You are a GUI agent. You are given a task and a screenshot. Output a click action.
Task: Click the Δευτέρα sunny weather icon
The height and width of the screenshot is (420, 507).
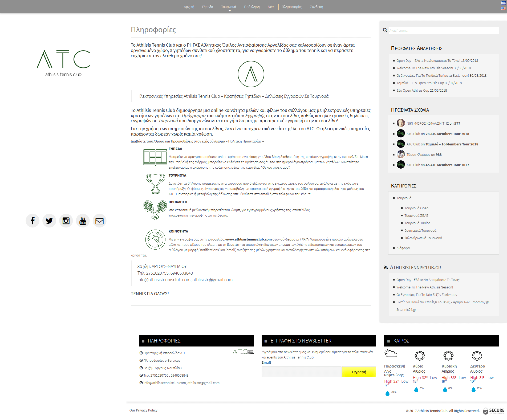(477, 356)
